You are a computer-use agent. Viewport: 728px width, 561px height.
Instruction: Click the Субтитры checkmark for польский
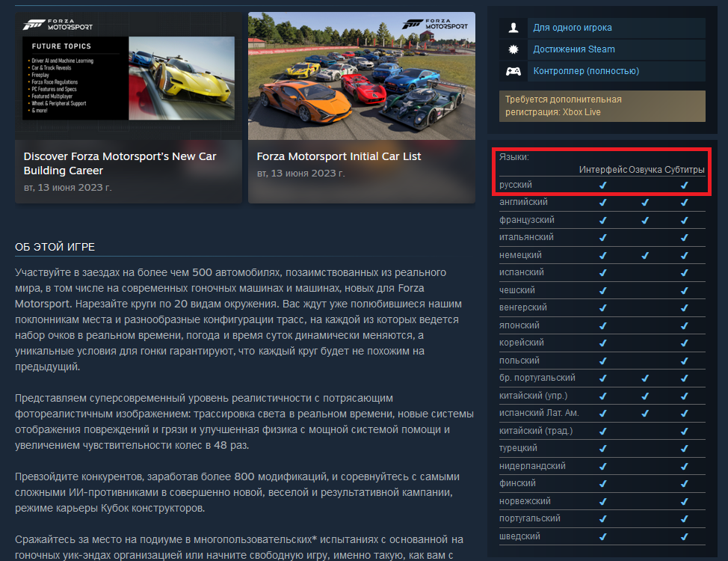point(685,361)
